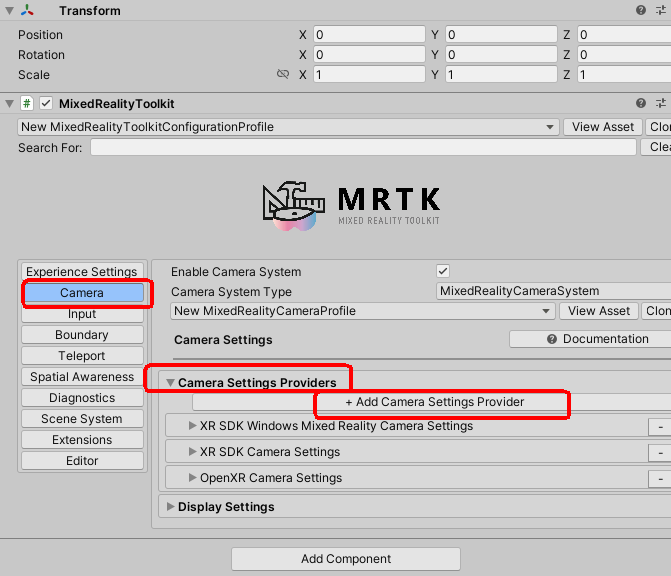Screen dimensions: 671x576
Task: Click View Asset for configuration profile
Action: [603, 127]
